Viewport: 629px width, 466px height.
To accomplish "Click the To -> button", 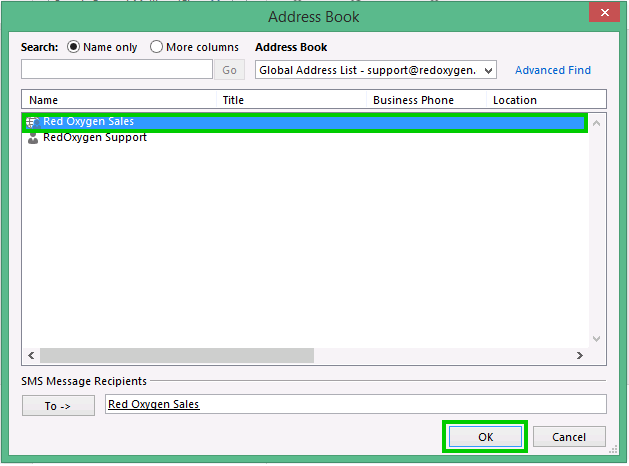I will 58,406.
